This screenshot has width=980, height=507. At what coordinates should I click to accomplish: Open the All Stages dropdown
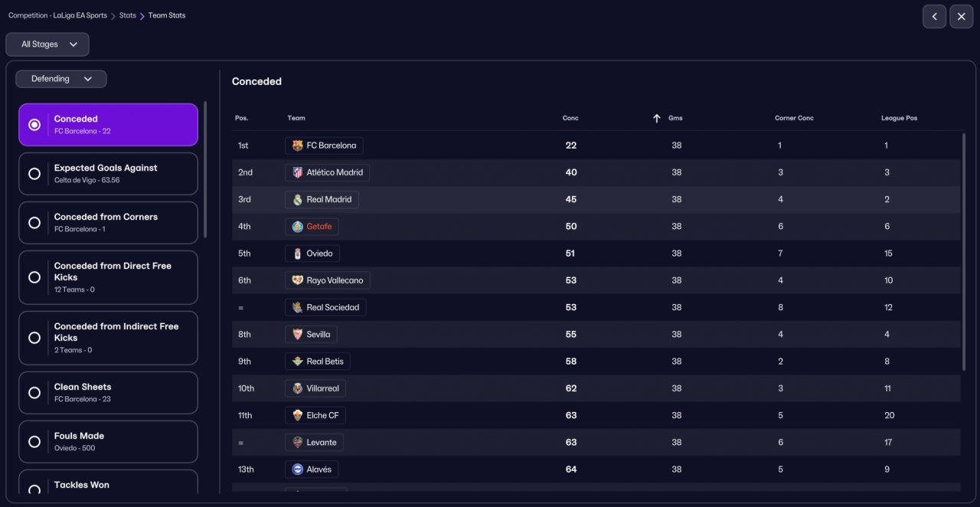pos(47,44)
